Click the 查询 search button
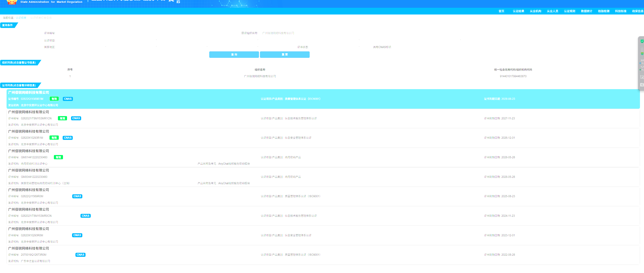Screen dimensions: 644x273 pos(234,55)
